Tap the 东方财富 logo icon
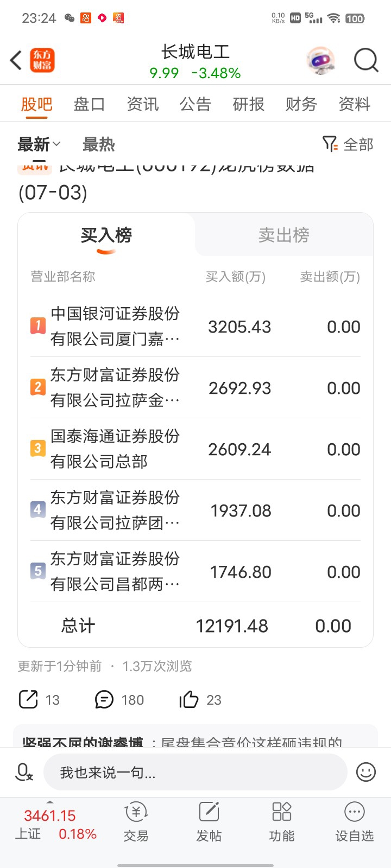 [x=42, y=60]
